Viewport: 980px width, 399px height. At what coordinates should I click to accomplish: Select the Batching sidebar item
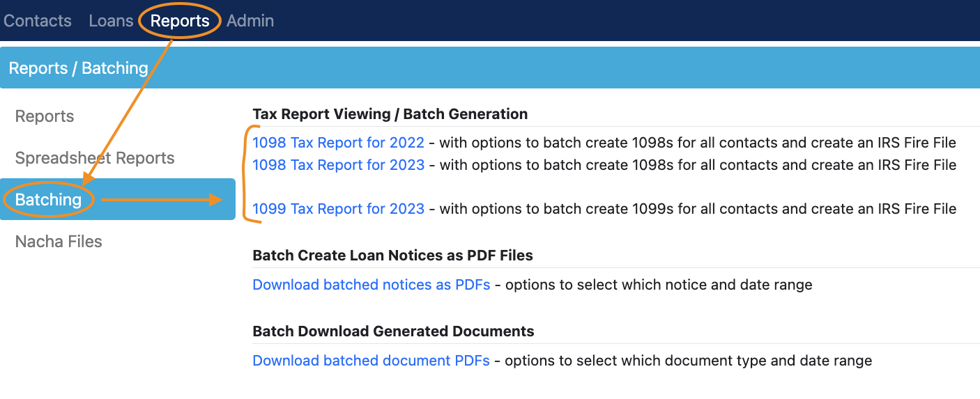[118, 200]
